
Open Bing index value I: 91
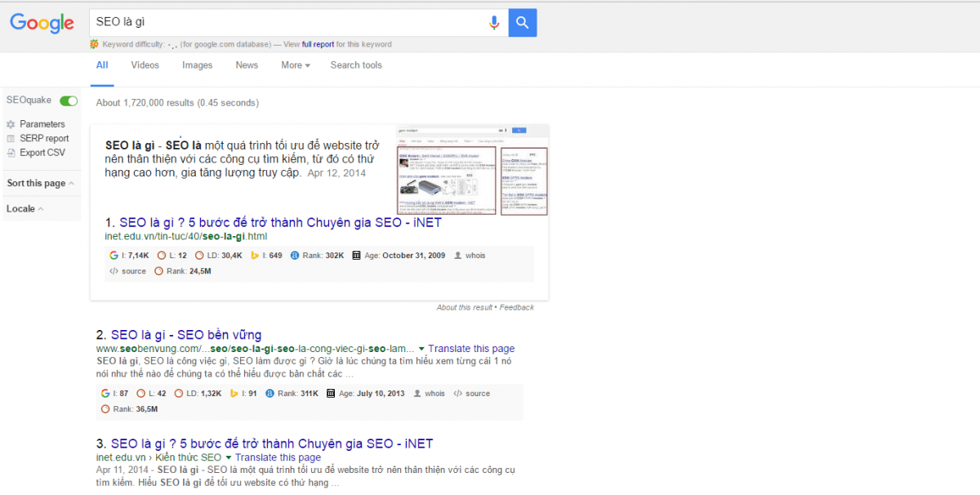243,394
